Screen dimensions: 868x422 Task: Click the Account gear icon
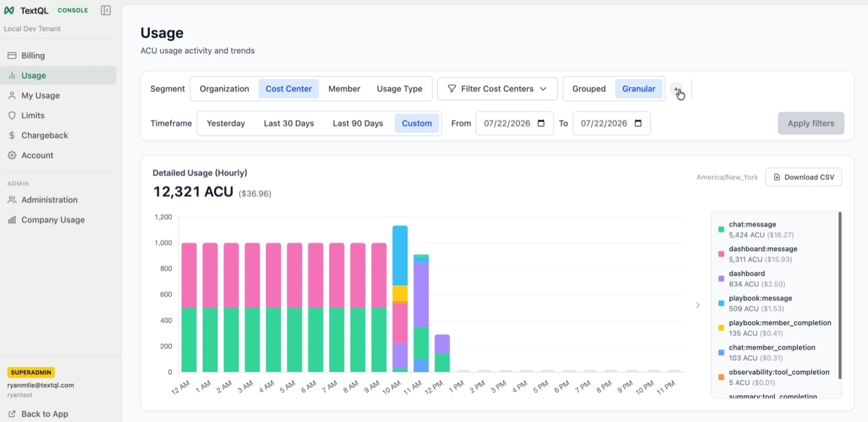12,156
